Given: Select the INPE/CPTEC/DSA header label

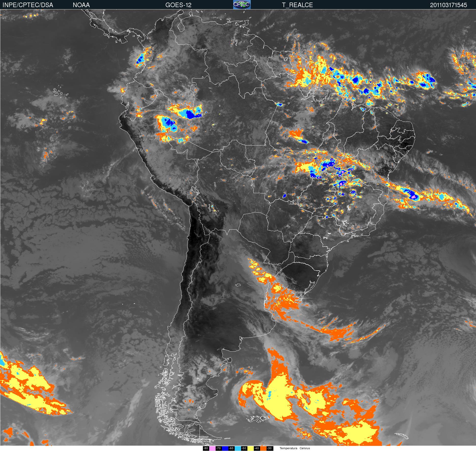Looking at the screenshot, I should tap(28, 5).
